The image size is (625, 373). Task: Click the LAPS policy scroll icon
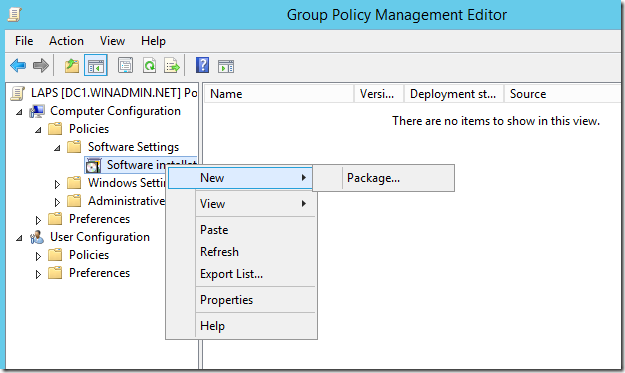[18, 93]
